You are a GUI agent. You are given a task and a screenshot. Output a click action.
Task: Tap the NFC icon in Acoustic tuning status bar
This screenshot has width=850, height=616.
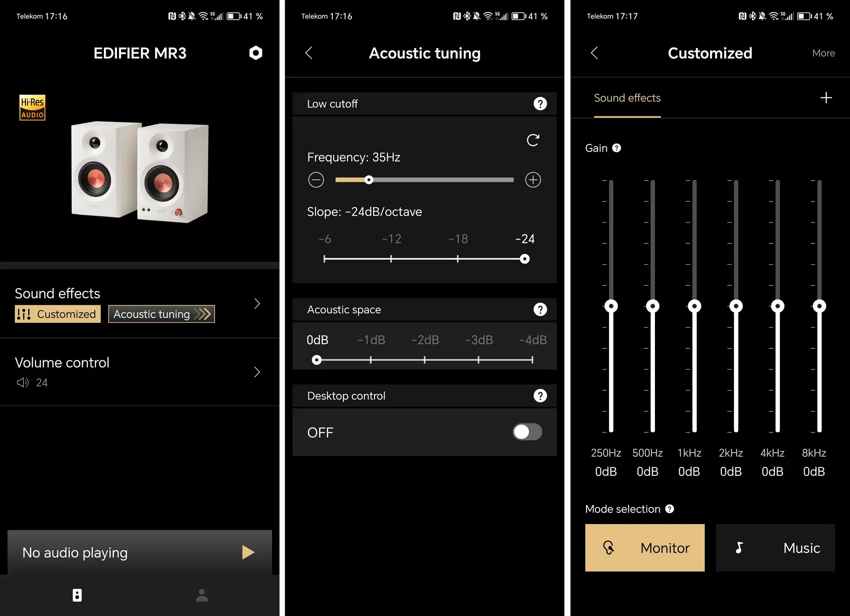[x=457, y=16]
